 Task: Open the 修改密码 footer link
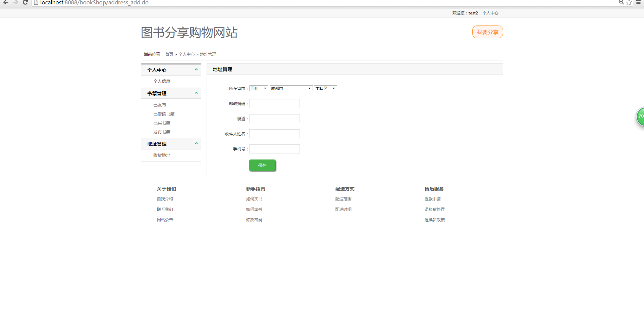tap(254, 220)
